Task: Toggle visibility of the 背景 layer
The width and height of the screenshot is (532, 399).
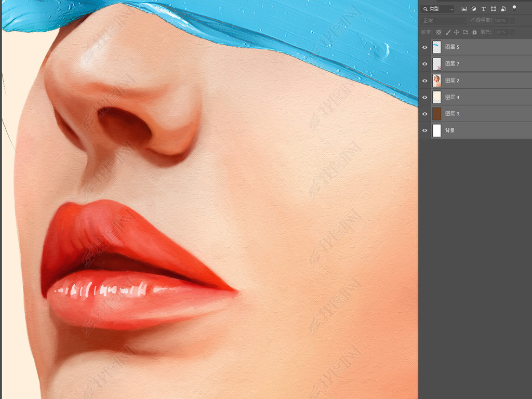Action: tap(425, 130)
